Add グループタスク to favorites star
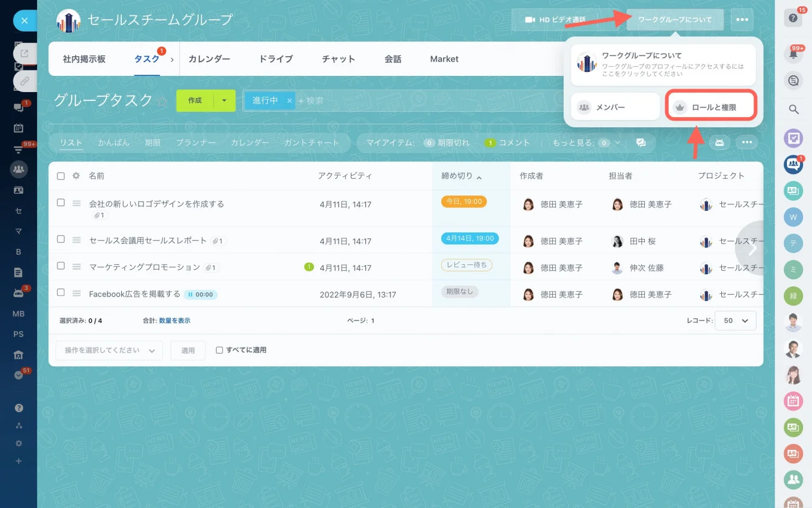Screen dimensions: 812x508 162,101
